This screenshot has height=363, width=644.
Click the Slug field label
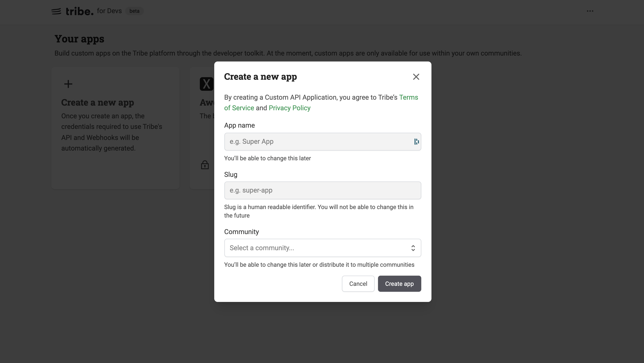click(231, 174)
